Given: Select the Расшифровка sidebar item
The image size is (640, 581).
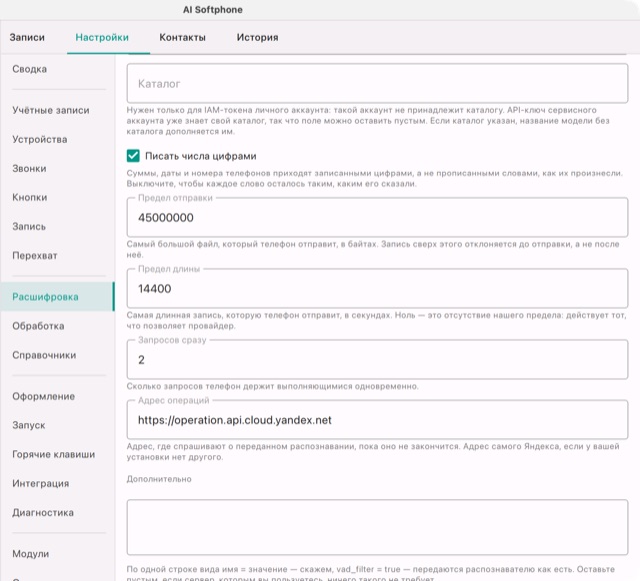Looking at the screenshot, I should pyautogui.click(x=57, y=297).
